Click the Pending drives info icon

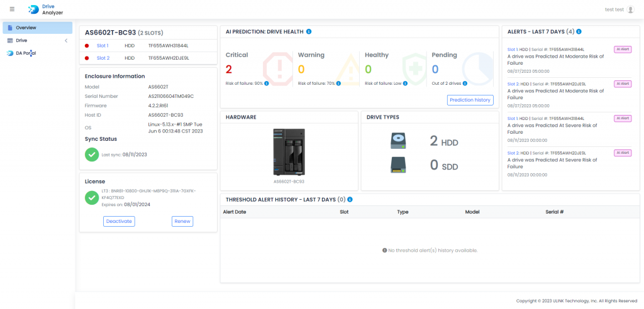(x=465, y=84)
